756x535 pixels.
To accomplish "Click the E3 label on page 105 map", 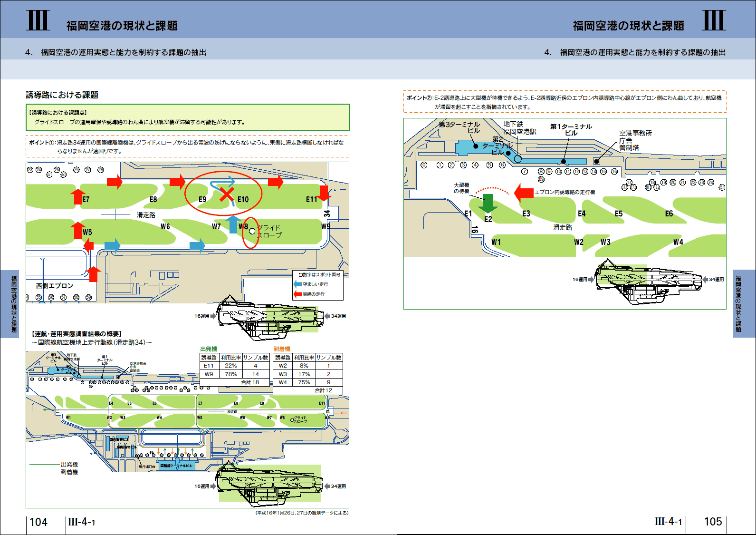I will click(x=526, y=214).
